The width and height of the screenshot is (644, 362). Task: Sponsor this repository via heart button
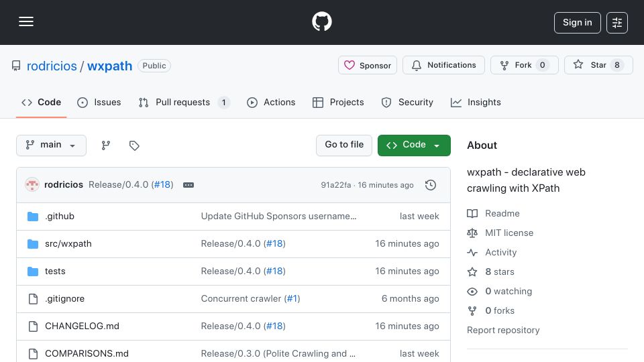tap(368, 65)
